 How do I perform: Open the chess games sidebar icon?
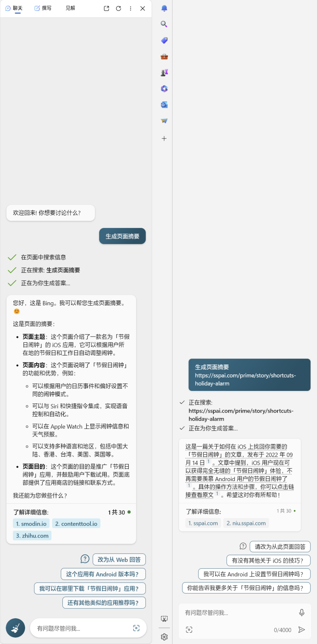164,72
